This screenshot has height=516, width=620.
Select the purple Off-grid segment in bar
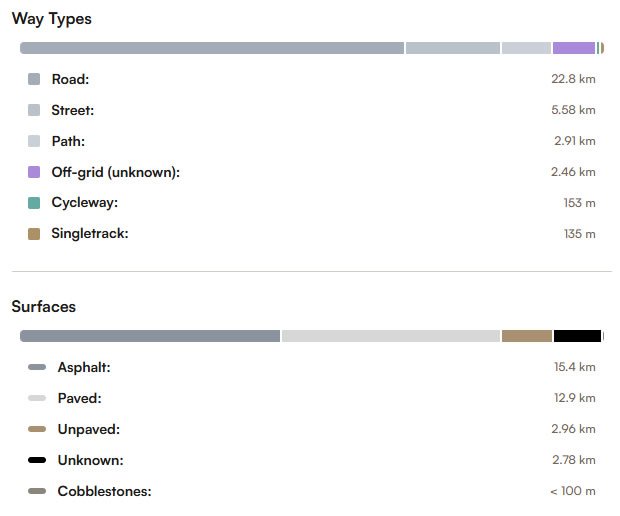[573, 48]
